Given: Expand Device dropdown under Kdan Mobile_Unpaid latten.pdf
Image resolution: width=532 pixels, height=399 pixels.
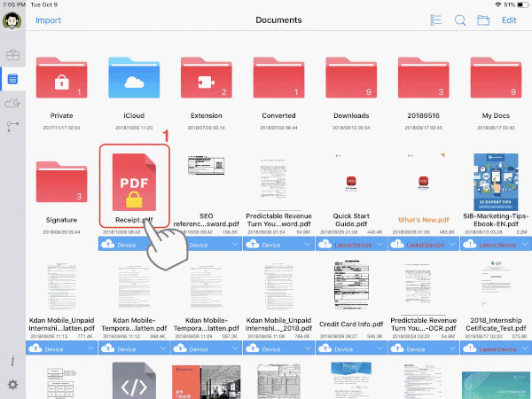Looking at the screenshot, I should click(90, 348).
